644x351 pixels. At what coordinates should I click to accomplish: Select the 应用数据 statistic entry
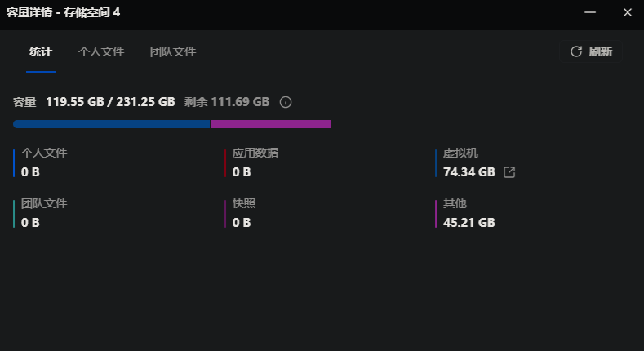tap(255, 162)
